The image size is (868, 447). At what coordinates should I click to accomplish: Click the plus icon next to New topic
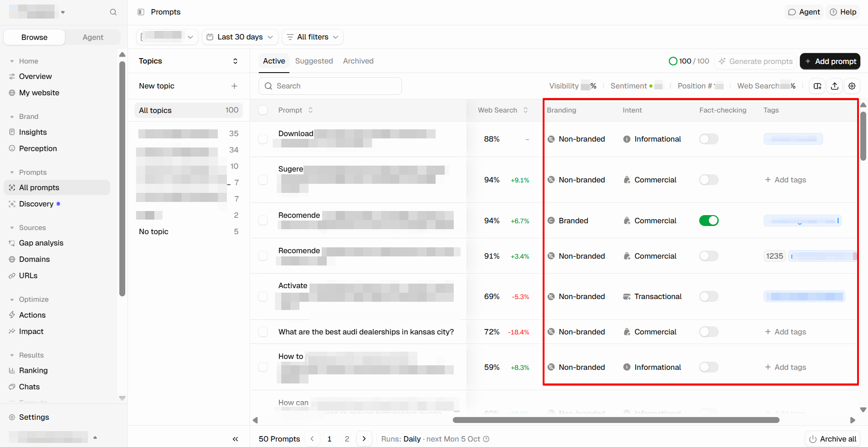(x=234, y=86)
